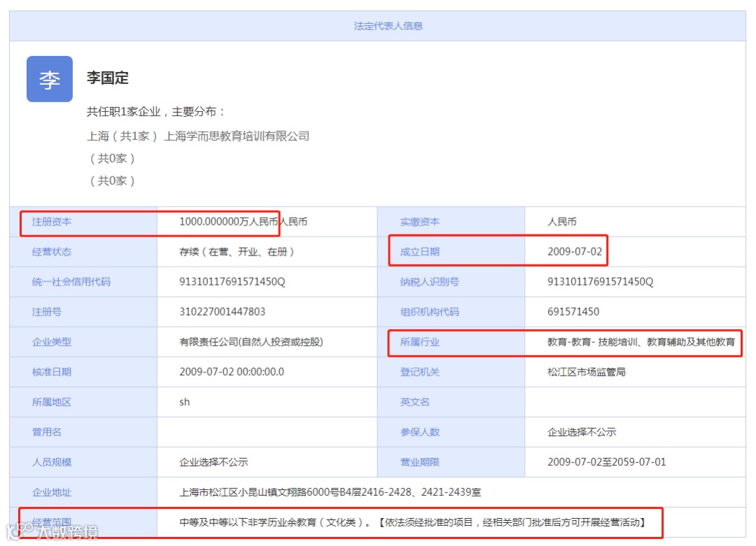Select the 营业期限 label
Screen dimensions: 756x546
coord(419,462)
